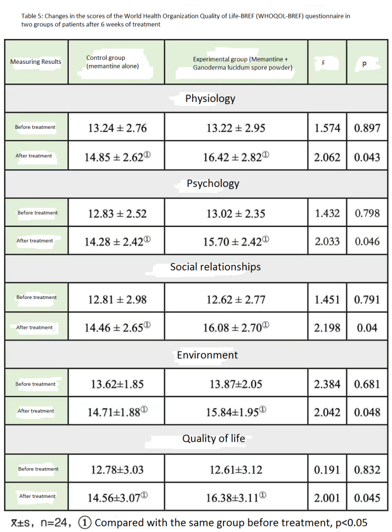Select the 0.832 p-value cell
The image size is (392, 532).
[x=367, y=469]
